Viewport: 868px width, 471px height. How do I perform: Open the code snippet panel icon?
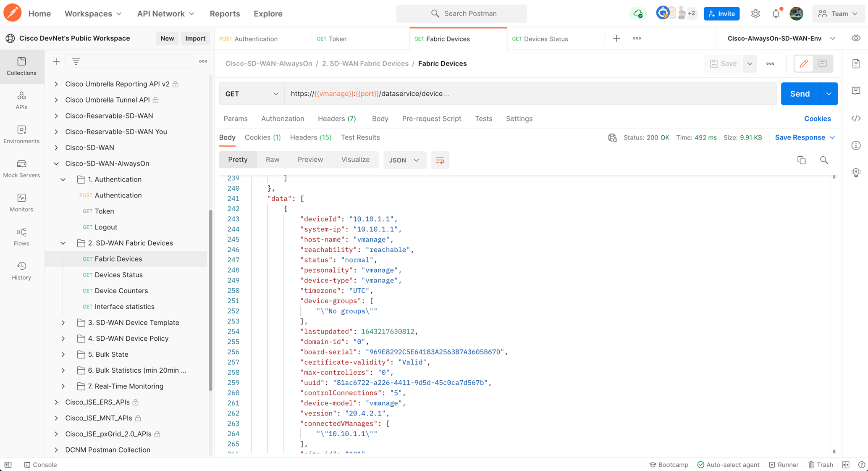pyautogui.click(x=856, y=118)
